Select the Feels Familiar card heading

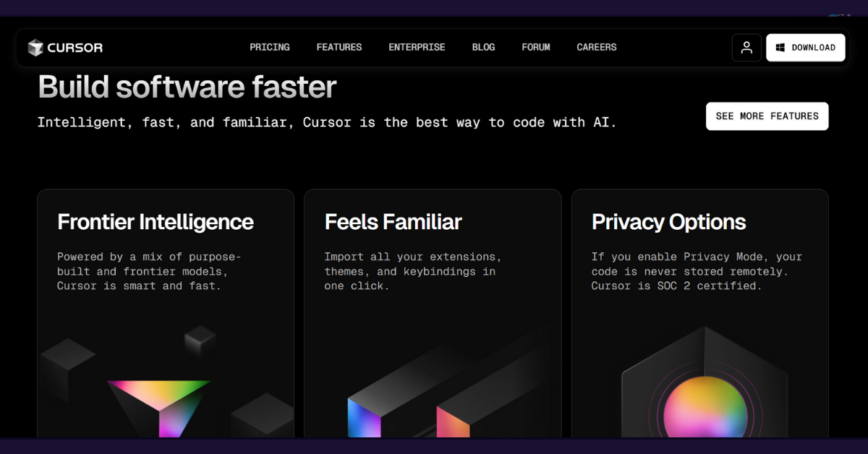coord(393,222)
